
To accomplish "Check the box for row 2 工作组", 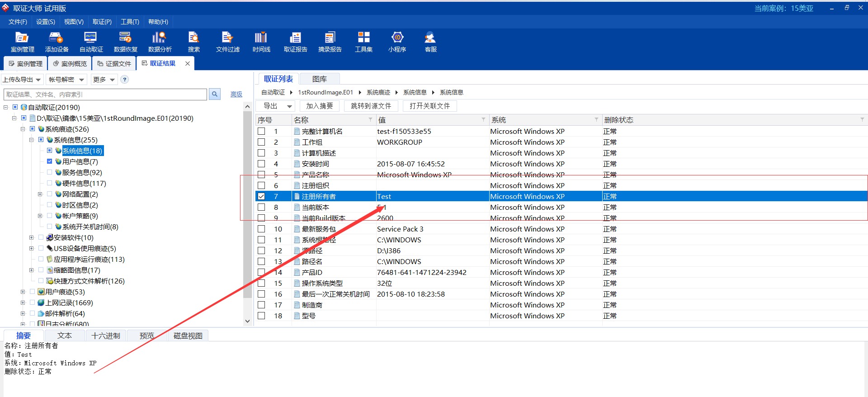I will tap(261, 142).
